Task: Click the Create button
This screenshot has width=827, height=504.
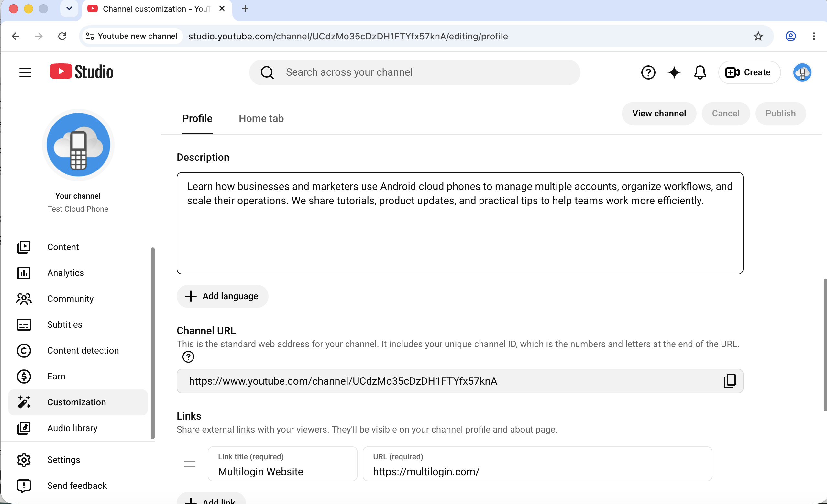Action: pos(749,72)
